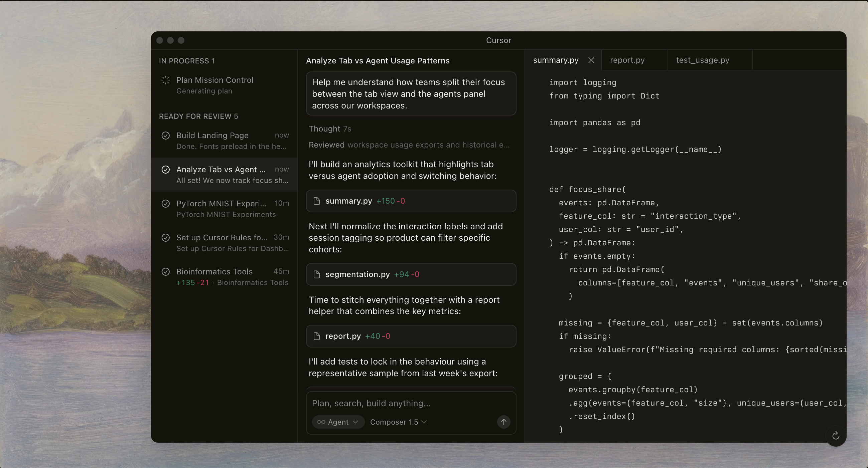Close the summary.py tab

click(591, 60)
